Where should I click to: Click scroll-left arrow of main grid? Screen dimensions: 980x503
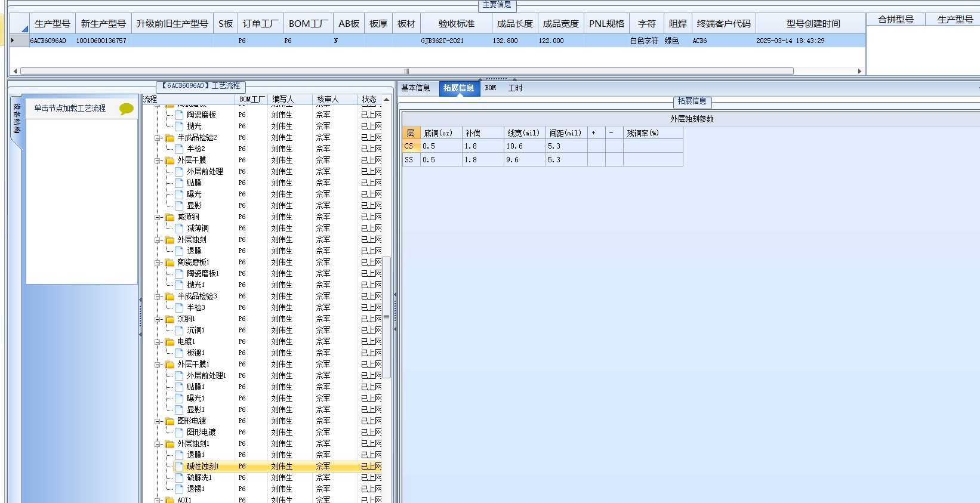[15, 71]
